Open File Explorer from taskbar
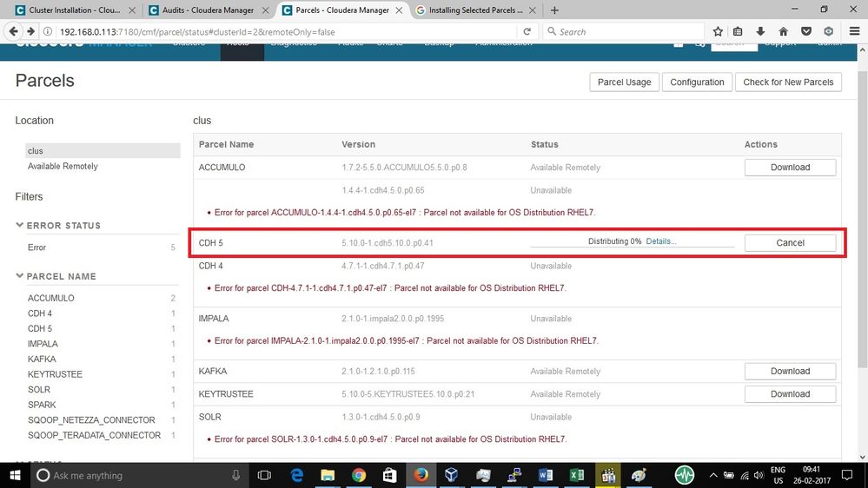 click(328, 475)
